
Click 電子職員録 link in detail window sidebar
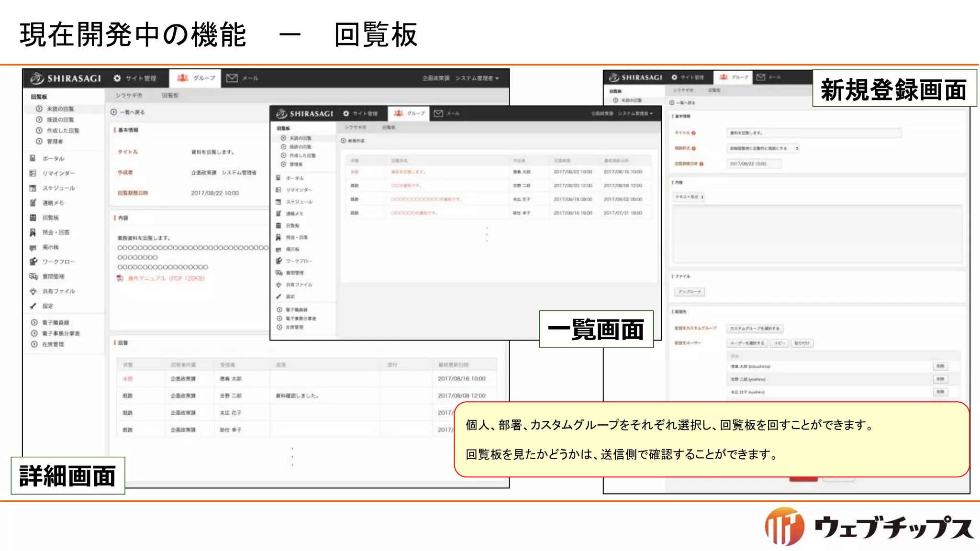[x=56, y=322]
